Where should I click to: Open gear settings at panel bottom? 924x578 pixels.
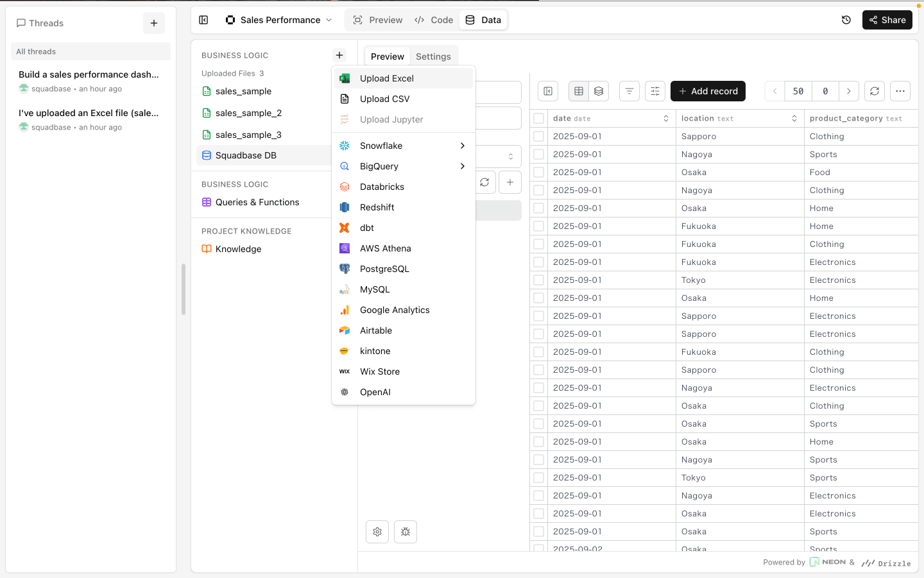377,532
